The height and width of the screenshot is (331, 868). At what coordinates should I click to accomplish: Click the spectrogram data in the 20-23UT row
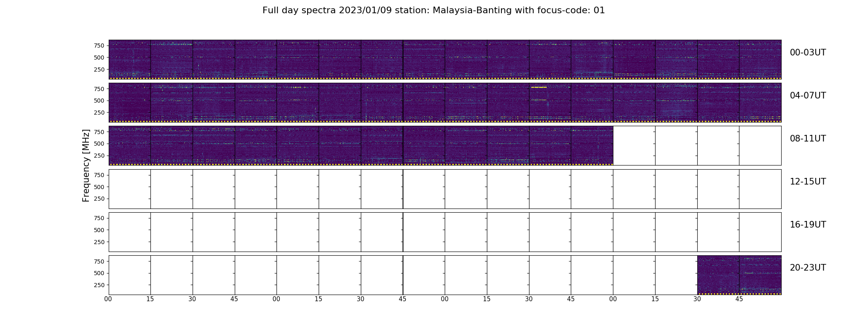[739, 275]
